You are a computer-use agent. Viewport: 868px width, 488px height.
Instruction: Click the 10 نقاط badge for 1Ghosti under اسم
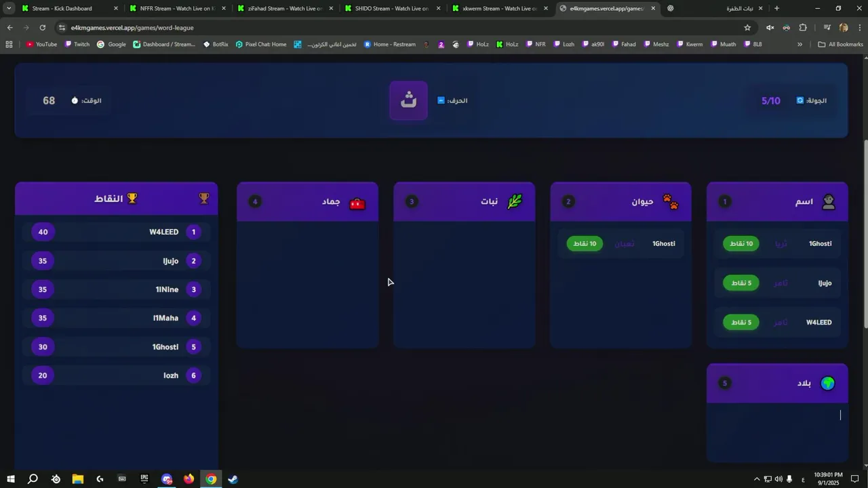coord(741,244)
